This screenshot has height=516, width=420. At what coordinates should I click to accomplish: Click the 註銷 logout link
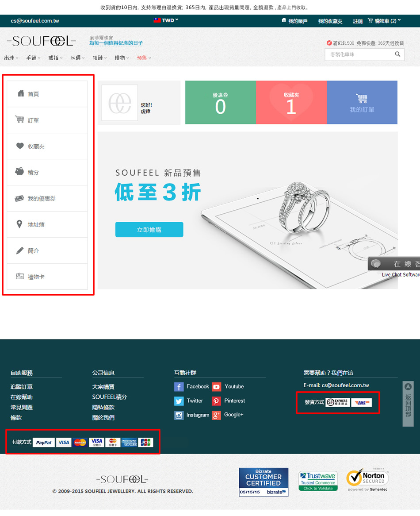[x=358, y=21]
